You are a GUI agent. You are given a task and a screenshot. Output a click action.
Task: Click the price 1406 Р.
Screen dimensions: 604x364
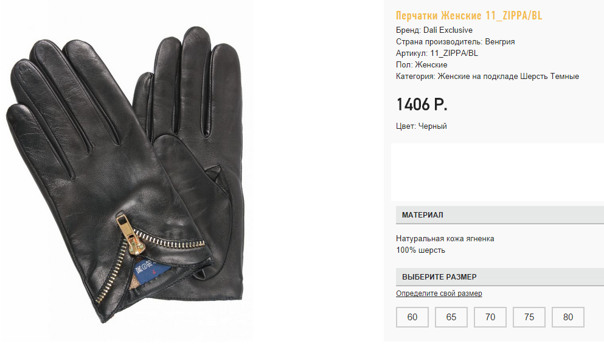tap(422, 105)
